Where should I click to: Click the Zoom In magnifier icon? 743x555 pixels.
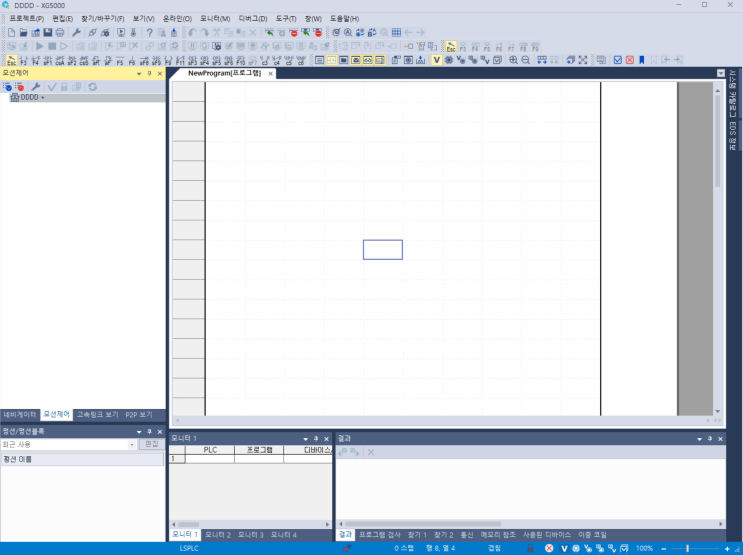pyautogui.click(x=514, y=60)
